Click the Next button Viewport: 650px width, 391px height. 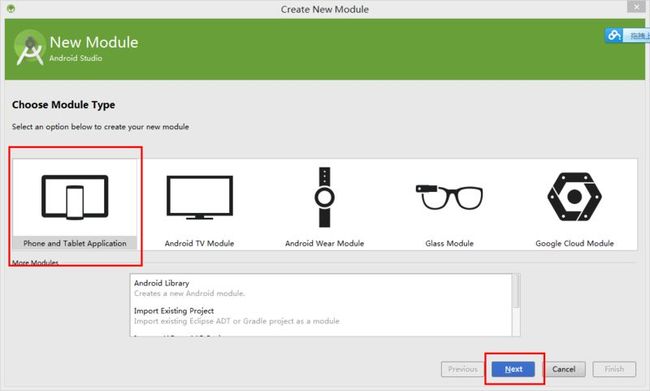point(513,369)
